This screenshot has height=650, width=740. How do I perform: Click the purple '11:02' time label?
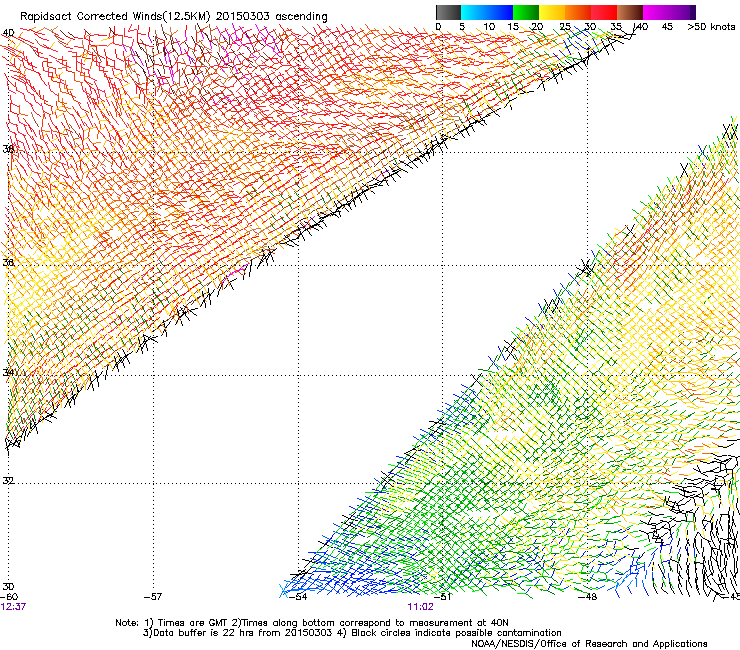(420, 607)
